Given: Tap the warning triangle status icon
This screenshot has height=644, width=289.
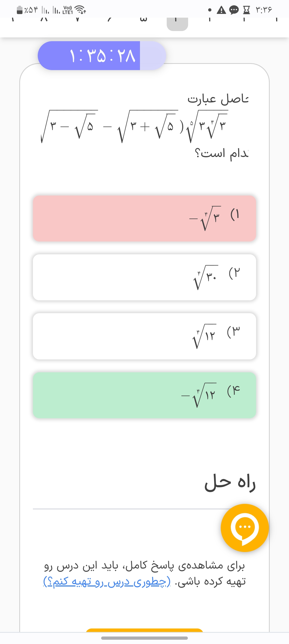Looking at the screenshot, I should pyautogui.click(x=221, y=10).
